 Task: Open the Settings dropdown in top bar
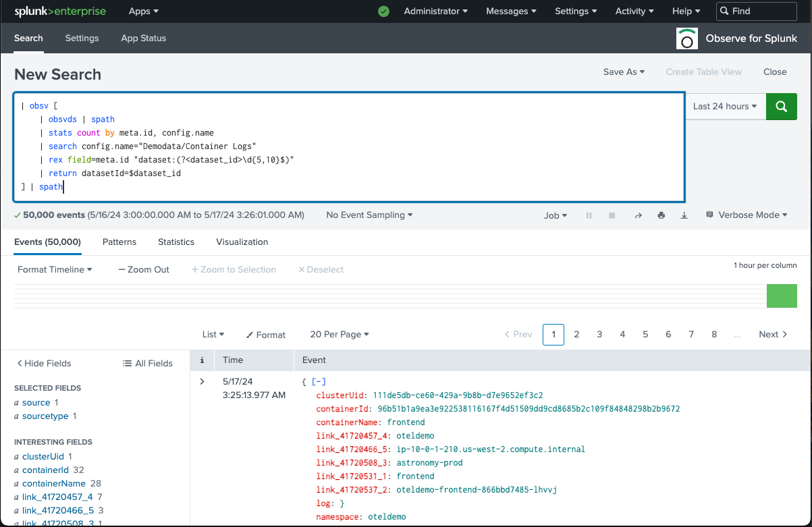click(576, 11)
